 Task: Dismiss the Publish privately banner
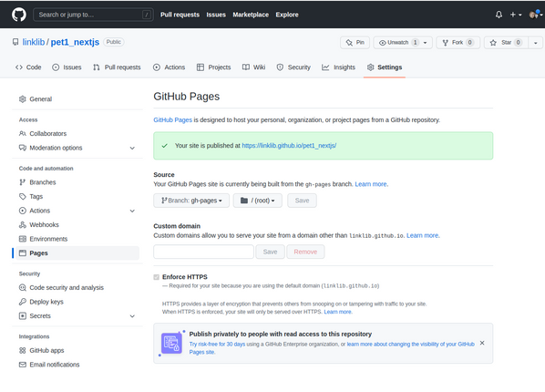coord(482,343)
